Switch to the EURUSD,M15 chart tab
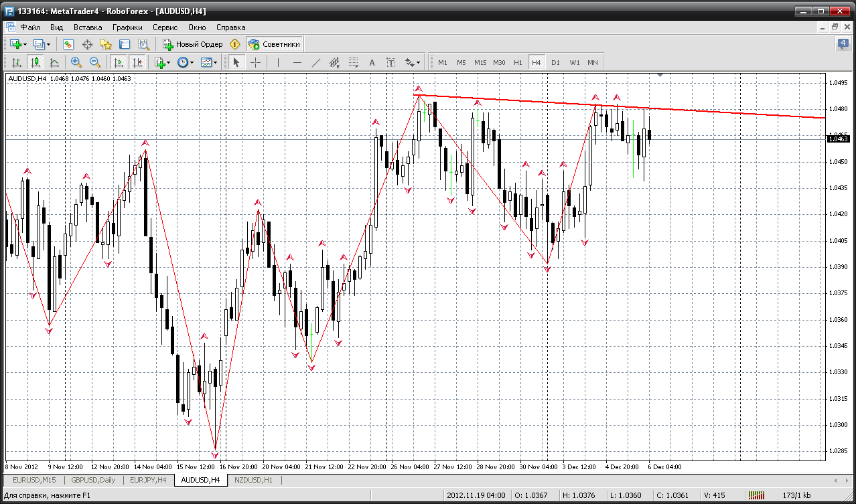This screenshot has height=504, width=856. click(34, 480)
